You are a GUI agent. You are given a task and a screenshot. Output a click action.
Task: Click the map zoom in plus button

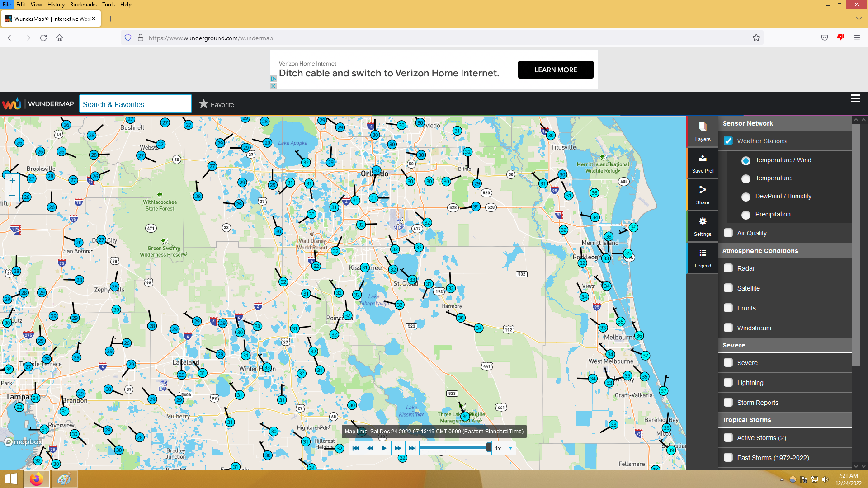click(x=12, y=181)
